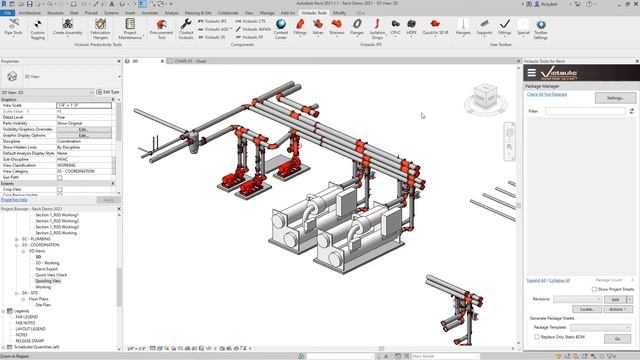Select FAB LEGEND in the Project Browser
The image size is (640, 360).
click(27, 317)
